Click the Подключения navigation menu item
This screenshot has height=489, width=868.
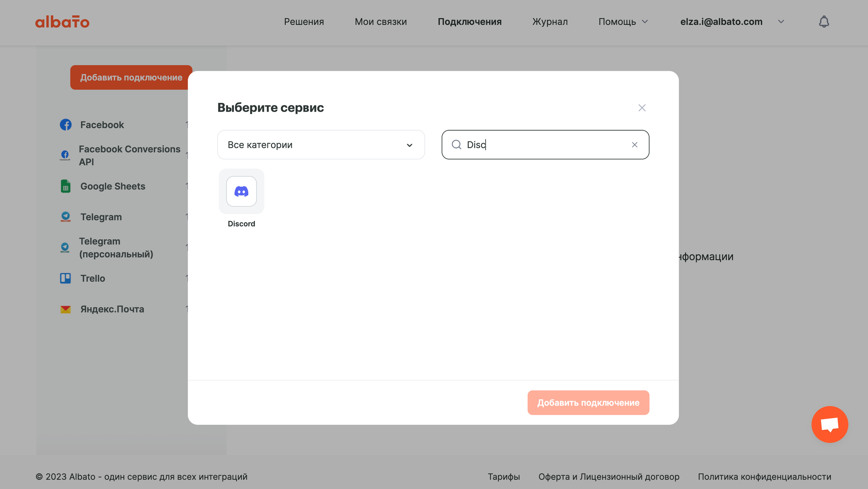(469, 21)
